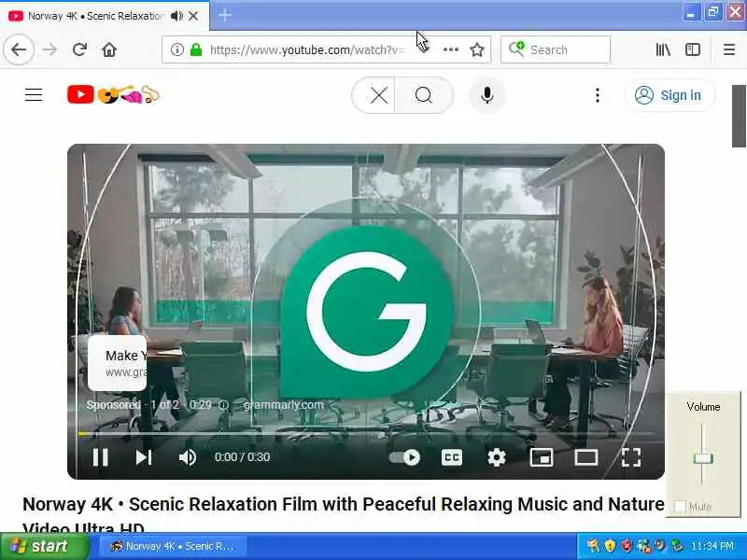Clear the YouTube search with the X button
Viewport: 747px width, 560px height.
[x=379, y=95]
